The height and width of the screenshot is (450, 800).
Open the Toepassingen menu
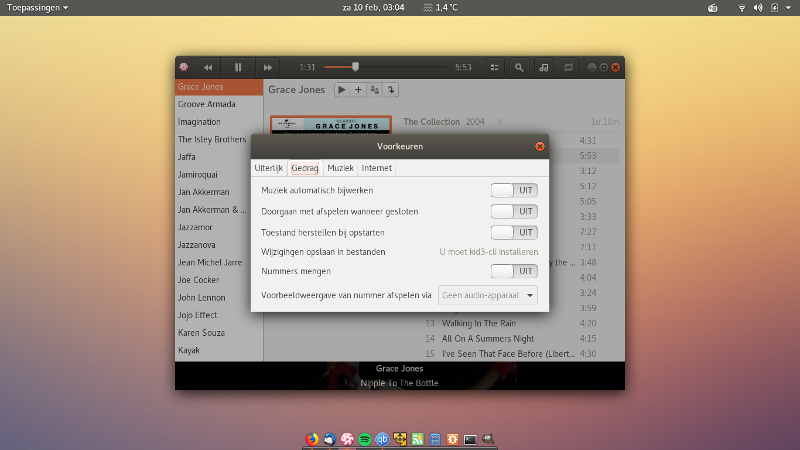point(37,8)
